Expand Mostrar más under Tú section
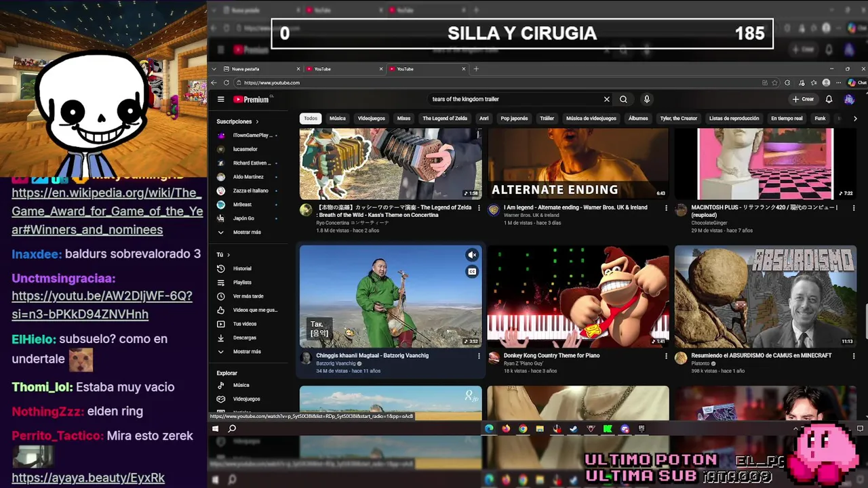The image size is (868, 488). click(246, 351)
